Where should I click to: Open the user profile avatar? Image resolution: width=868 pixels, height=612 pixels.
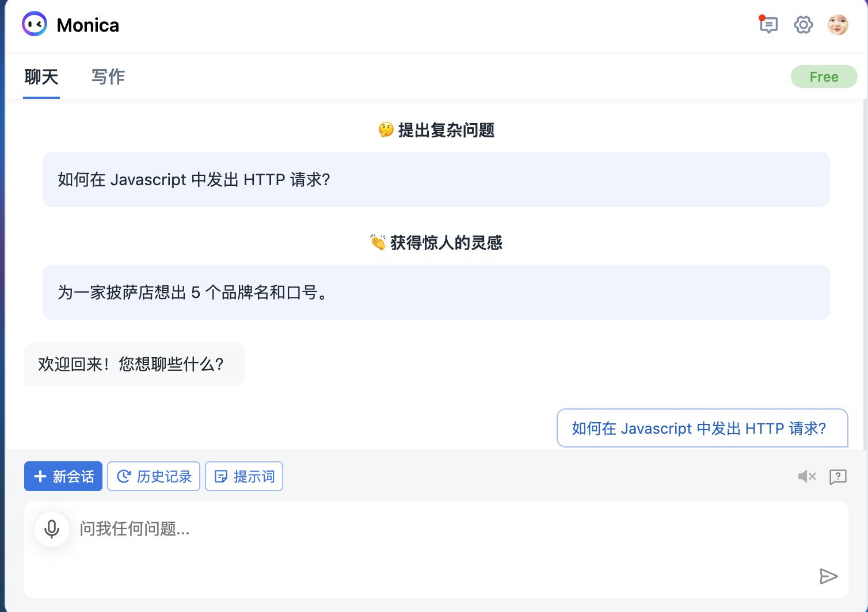click(837, 25)
